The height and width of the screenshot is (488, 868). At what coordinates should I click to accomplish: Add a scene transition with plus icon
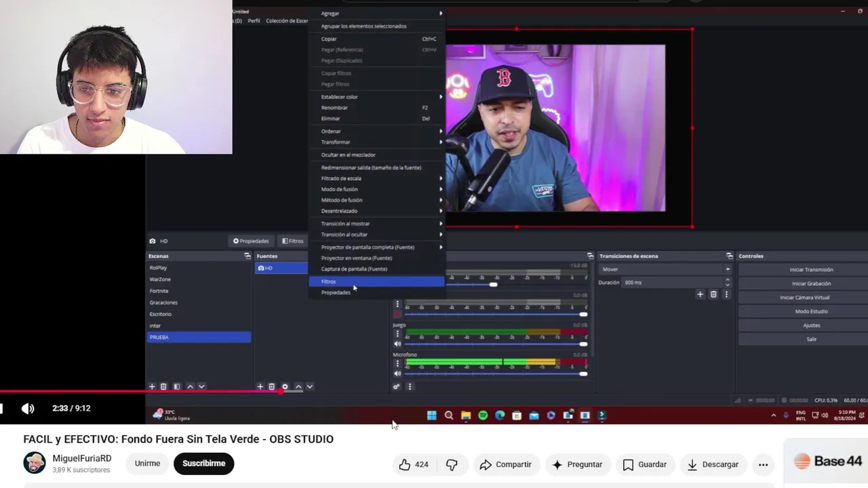(700, 294)
